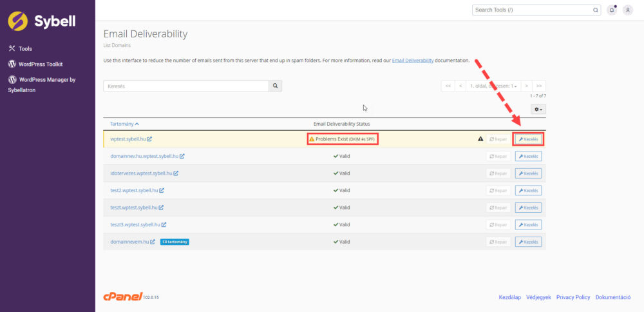Open the Email Deliverability documentation link
The image size is (644, 312).
[413, 61]
